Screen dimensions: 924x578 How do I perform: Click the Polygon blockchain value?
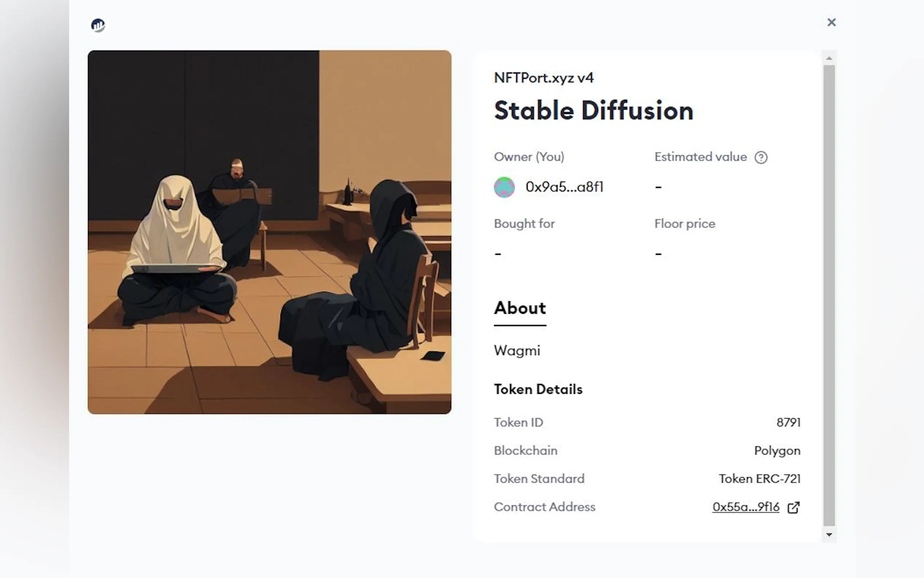tap(777, 451)
